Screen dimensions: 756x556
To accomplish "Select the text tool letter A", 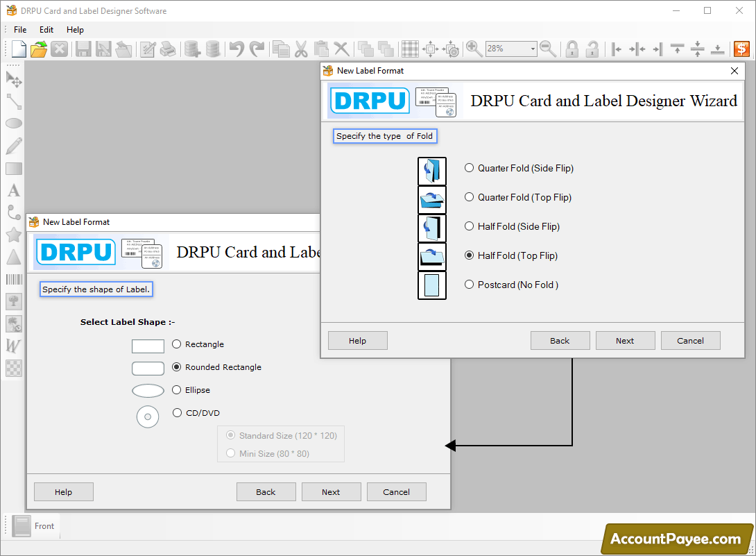I will tap(14, 191).
